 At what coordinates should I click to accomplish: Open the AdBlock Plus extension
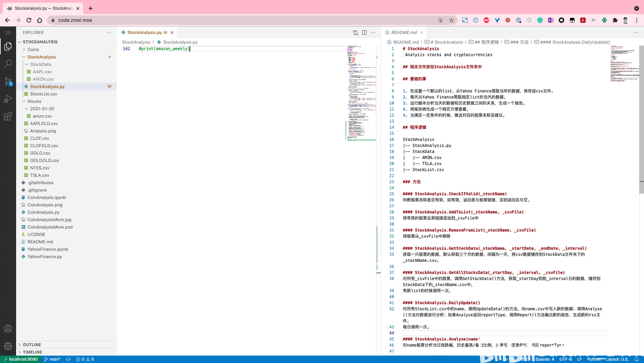486,20
